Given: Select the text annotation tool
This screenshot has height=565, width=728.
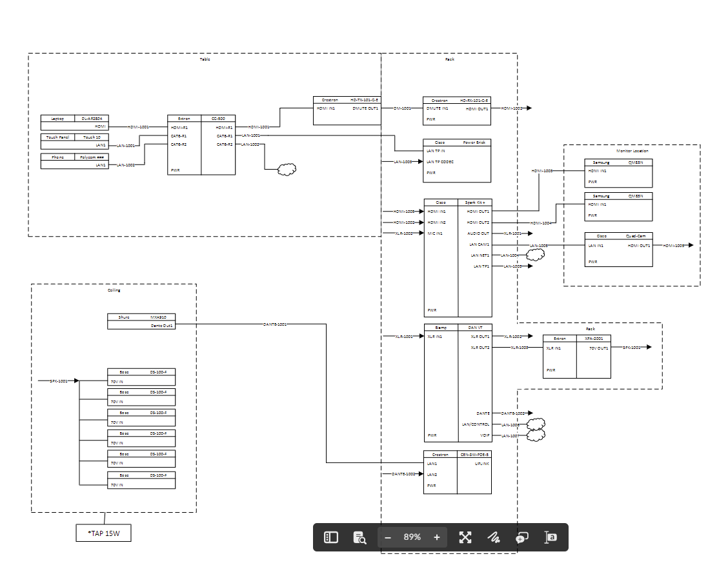Looking at the screenshot, I should (551, 537).
